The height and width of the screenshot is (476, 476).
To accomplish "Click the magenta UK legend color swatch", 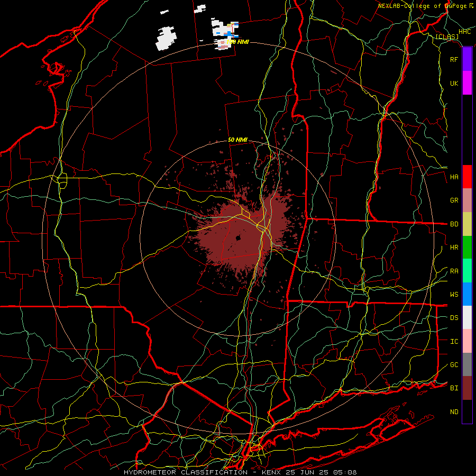I will (467, 83).
